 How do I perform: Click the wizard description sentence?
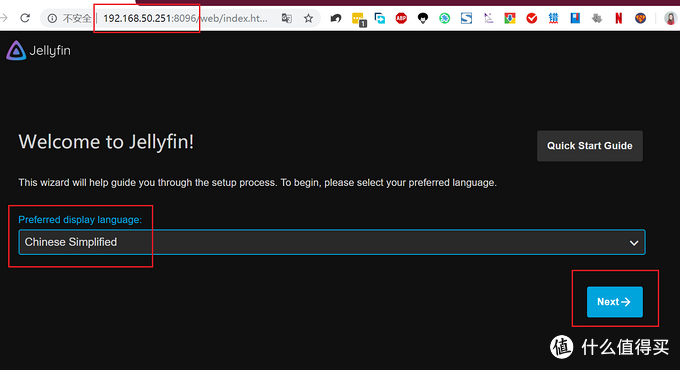[x=258, y=183]
